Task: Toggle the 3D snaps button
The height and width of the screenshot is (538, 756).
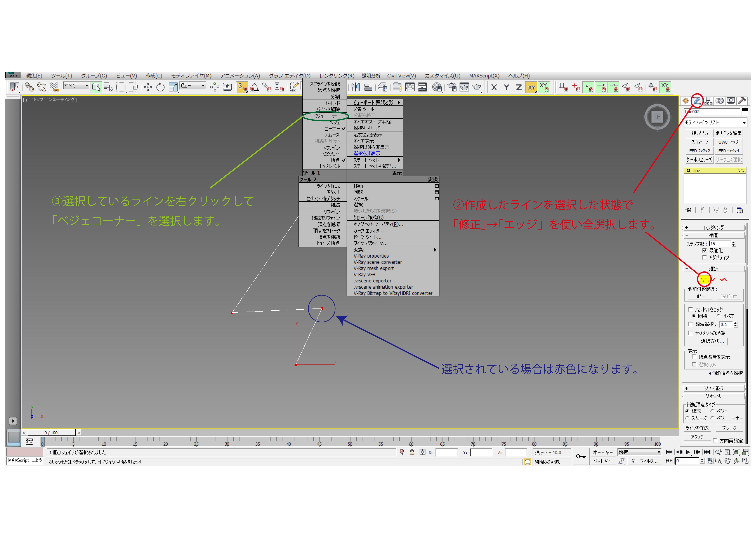Action: 242,87
